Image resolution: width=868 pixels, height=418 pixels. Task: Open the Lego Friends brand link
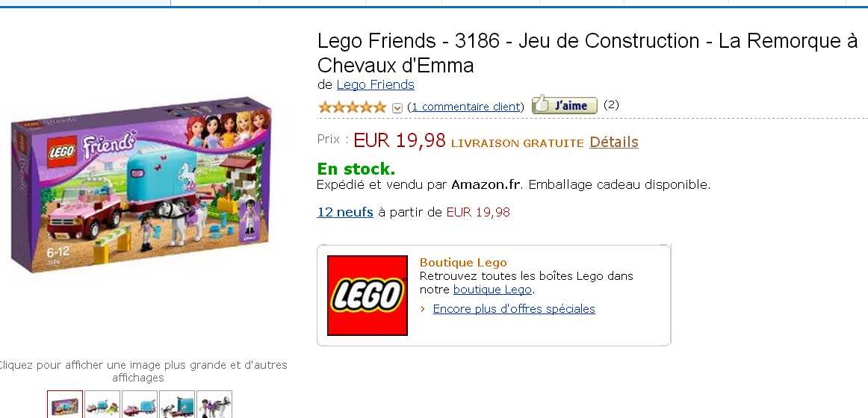[x=375, y=84]
